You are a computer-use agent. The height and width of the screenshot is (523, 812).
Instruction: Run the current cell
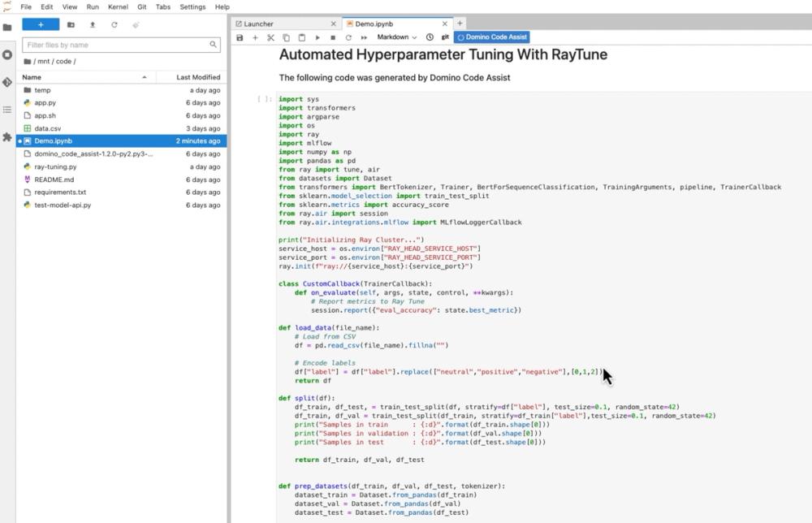pyautogui.click(x=317, y=37)
